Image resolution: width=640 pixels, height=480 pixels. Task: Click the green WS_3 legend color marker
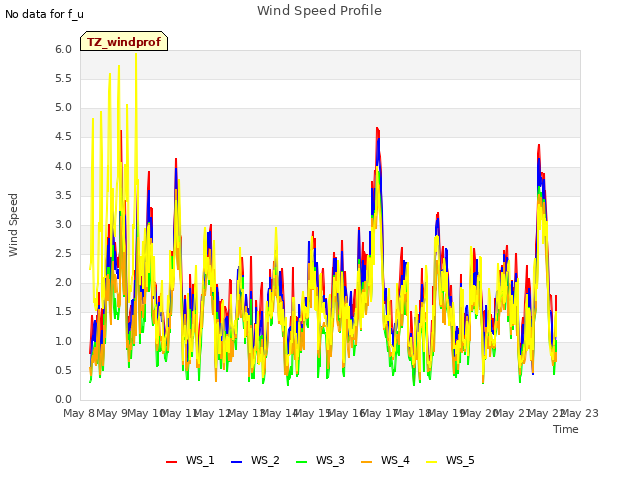[x=301, y=461]
